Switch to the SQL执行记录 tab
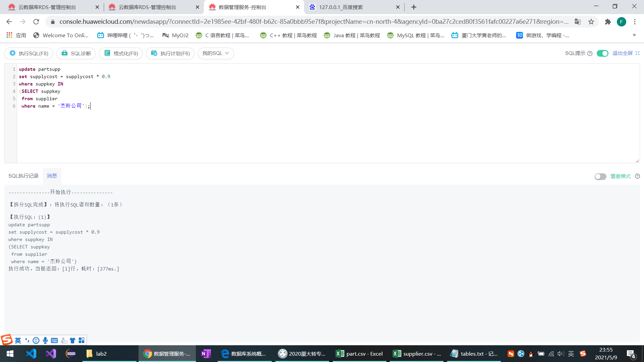 point(23,176)
